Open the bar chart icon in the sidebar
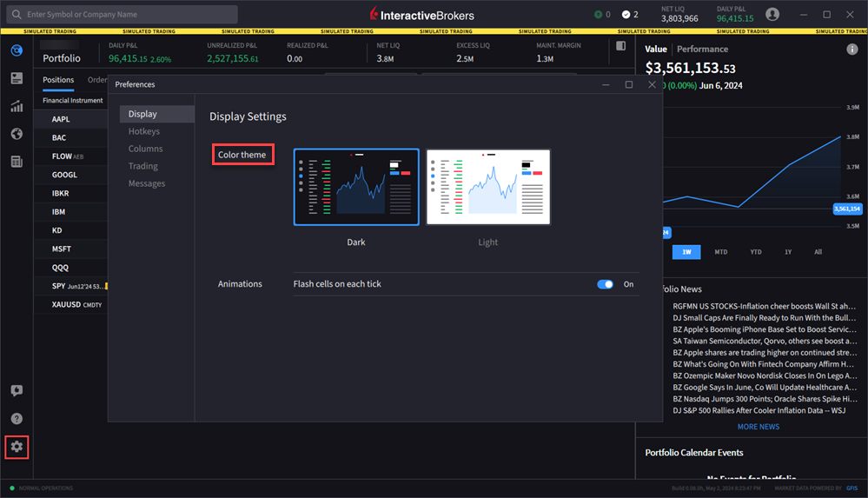 [x=17, y=106]
